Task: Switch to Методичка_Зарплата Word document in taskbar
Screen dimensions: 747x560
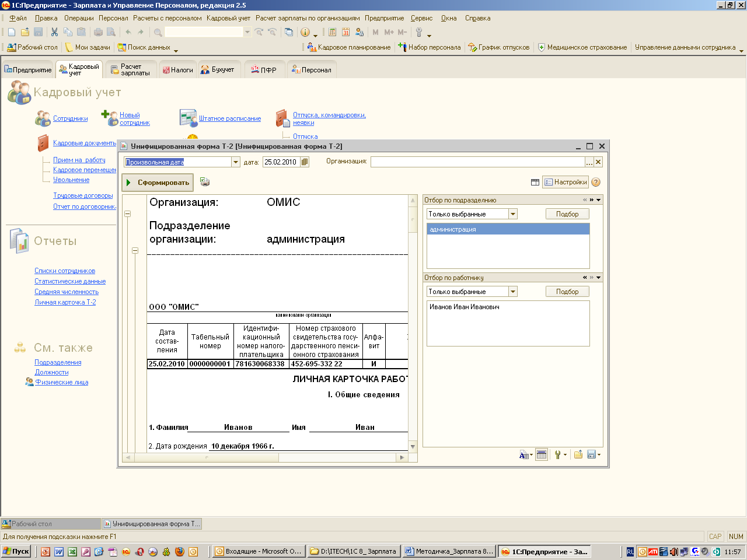Action: click(449, 551)
